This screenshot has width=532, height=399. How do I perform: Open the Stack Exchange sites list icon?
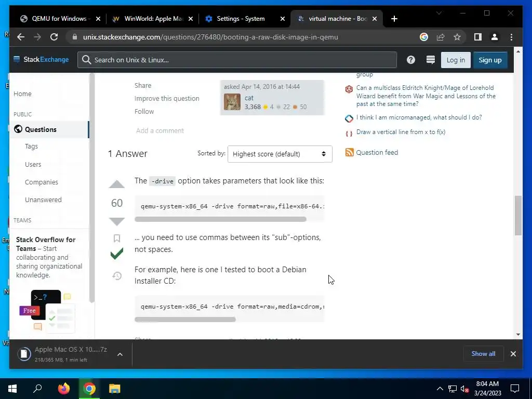[x=430, y=60]
